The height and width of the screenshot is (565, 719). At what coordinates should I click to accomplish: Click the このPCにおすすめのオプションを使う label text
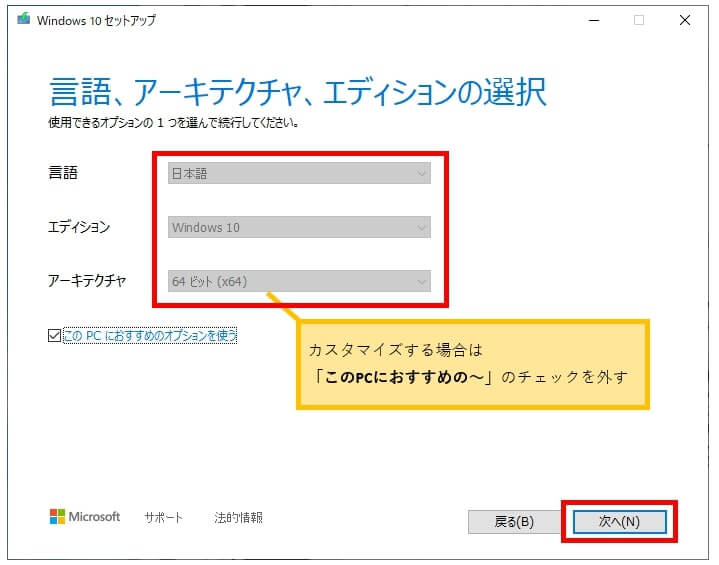tap(150, 336)
